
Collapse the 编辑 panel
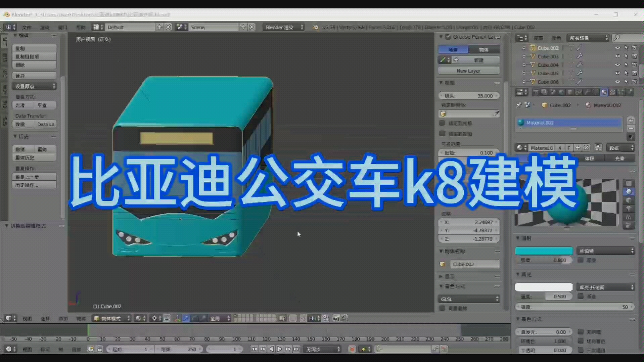click(15, 35)
